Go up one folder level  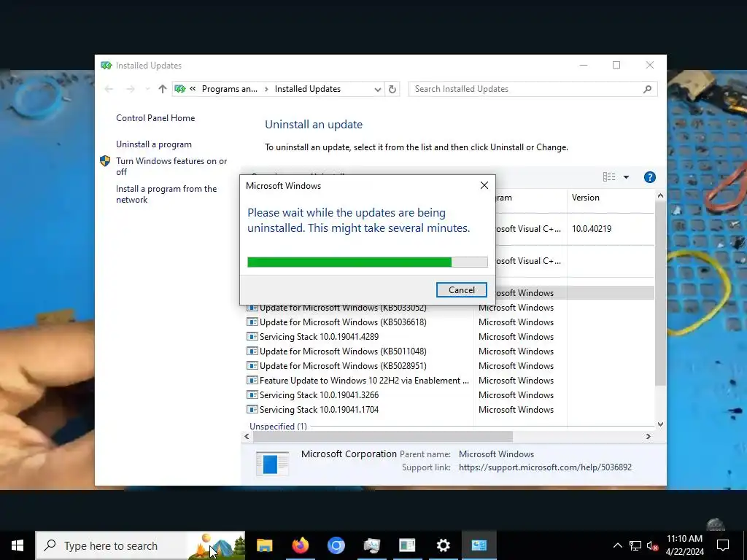pos(163,89)
